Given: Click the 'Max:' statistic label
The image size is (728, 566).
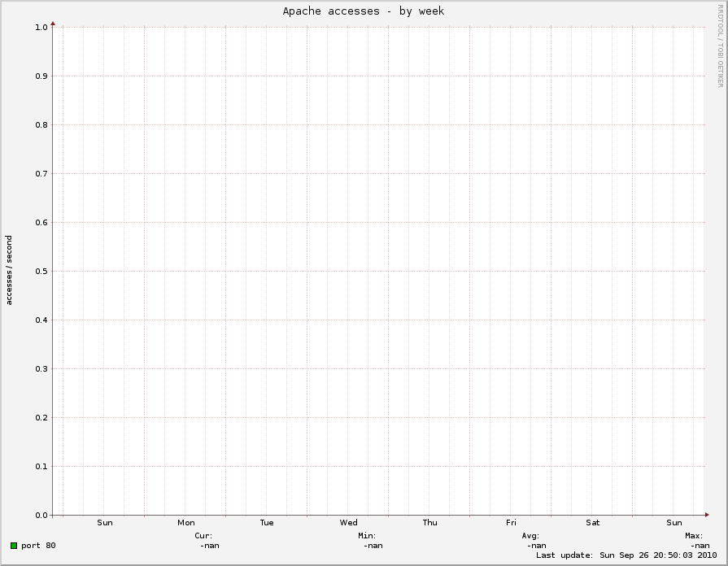Looking at the screenshot, I should click(x=694, y=536).
